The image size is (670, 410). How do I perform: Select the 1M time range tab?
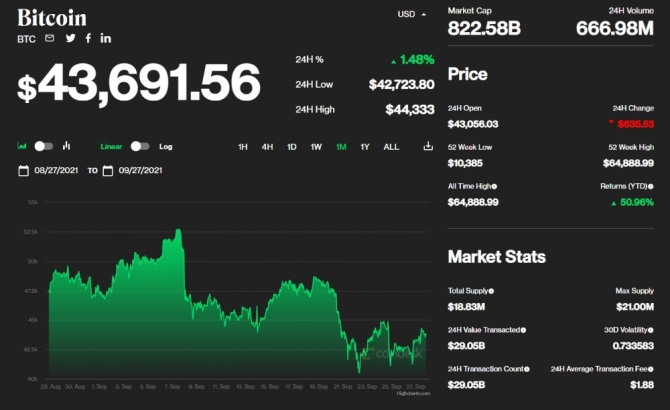pos(341,147)
